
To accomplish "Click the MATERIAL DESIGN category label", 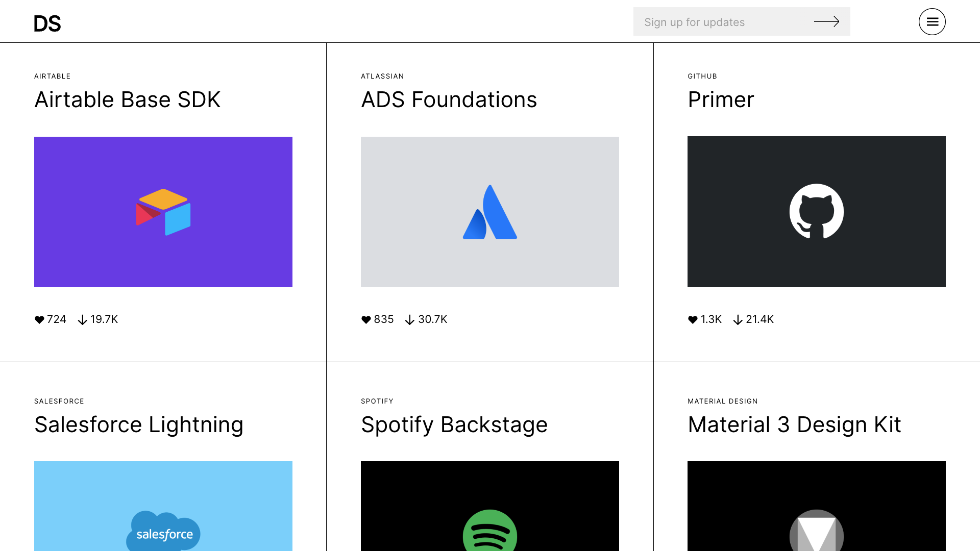I will click(x=723, y=401).
